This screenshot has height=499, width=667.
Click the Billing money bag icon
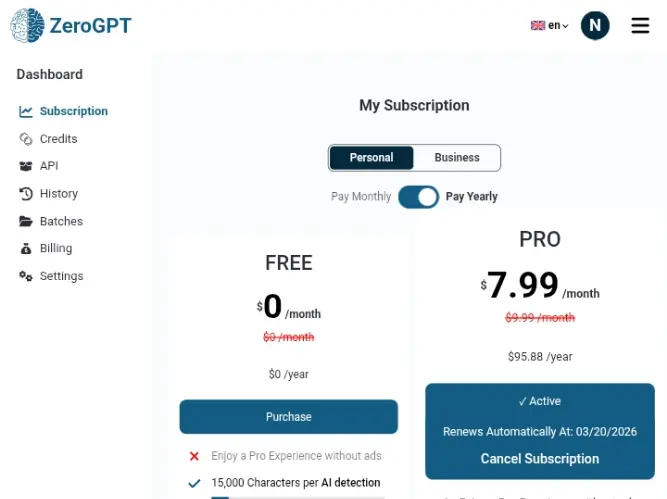coord(26,248)
